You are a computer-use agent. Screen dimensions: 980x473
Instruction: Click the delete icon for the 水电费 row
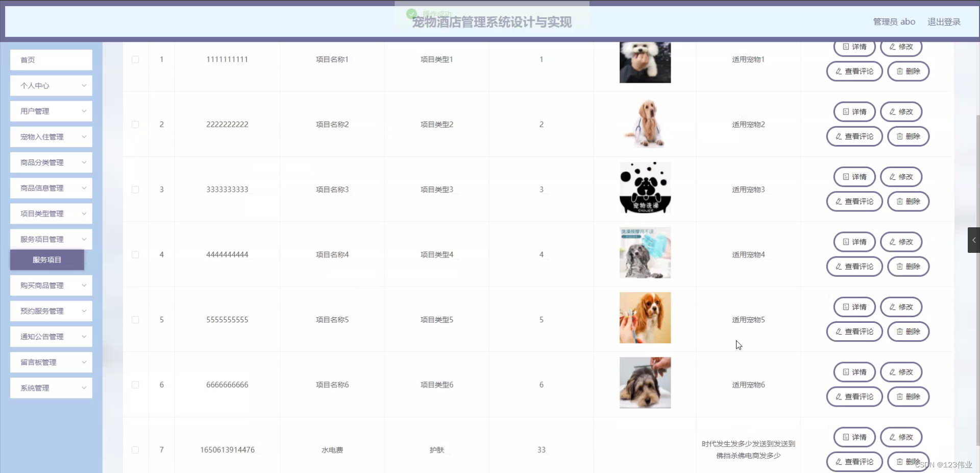(908, 461)
